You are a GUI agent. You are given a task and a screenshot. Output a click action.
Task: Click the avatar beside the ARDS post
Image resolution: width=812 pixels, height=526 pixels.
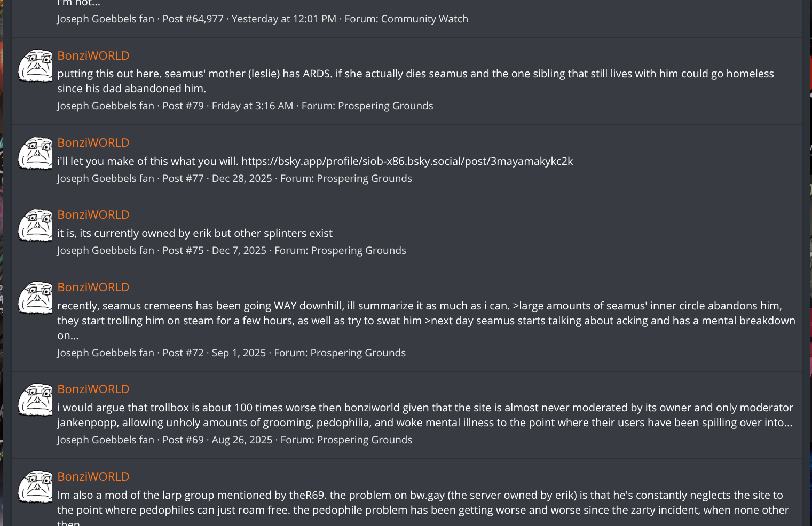[35, 66]
